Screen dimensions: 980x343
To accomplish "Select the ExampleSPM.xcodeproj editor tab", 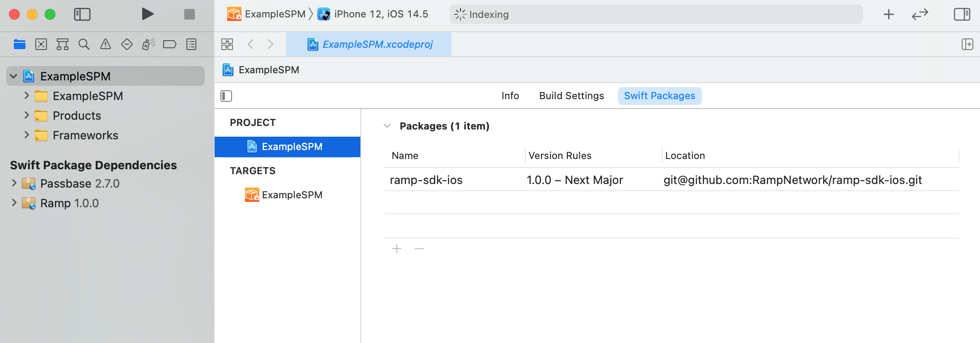I will click(x=369, y=44).
